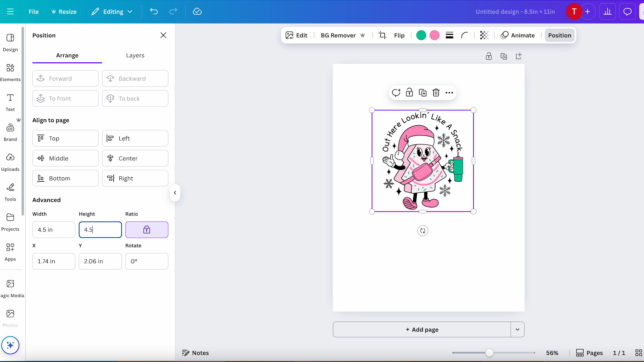The height and width of the screenshot is (362, 644).
Task: Select the pink color swatch
Action: coord(434,35)
